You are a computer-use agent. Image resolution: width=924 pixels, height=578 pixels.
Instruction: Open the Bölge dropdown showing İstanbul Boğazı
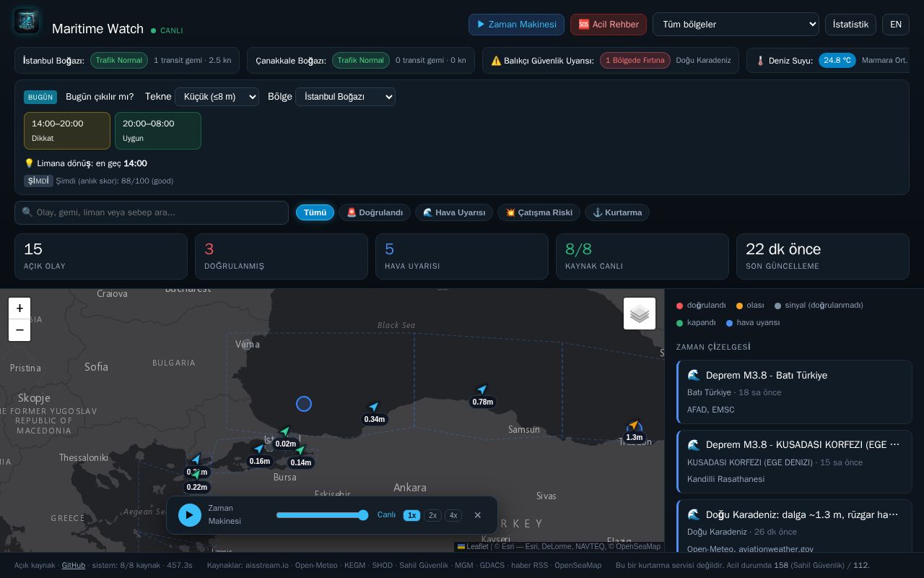tap(345, 96)
